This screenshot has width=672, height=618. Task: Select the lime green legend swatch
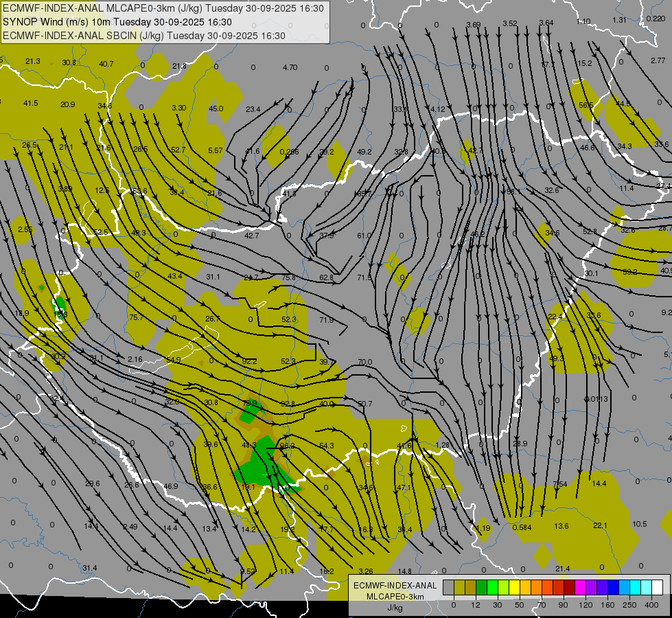504,587
